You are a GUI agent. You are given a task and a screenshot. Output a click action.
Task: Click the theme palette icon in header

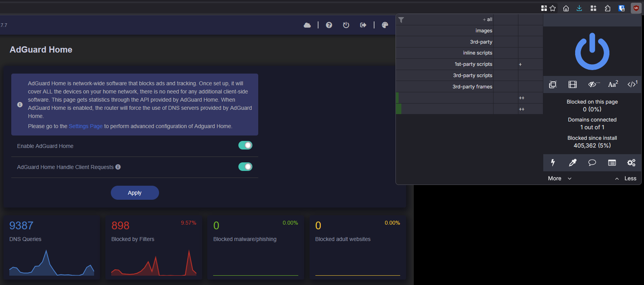click(x=385, y=25)
